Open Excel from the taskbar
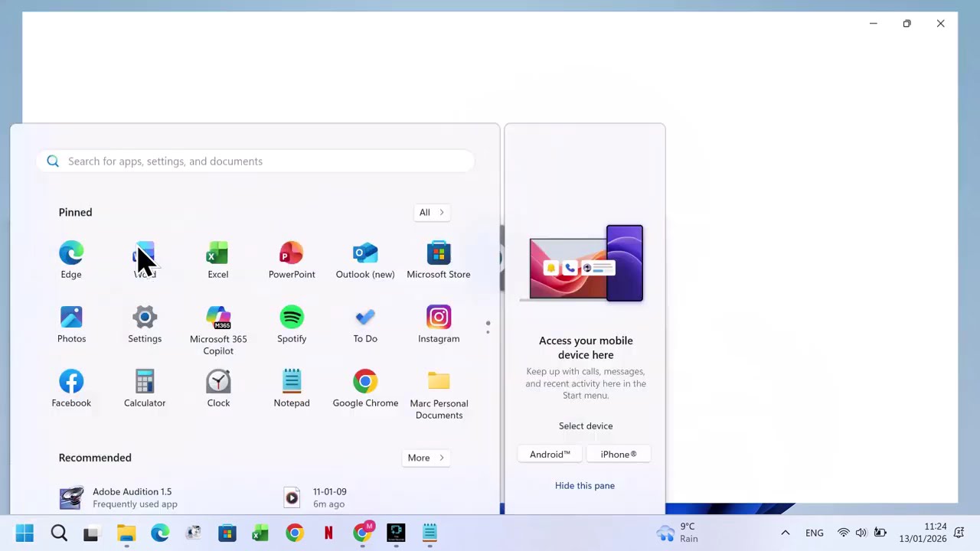Image resolution: width=980 pixels, height=551 pixels. pyautogui.click(x=260, y=533)
